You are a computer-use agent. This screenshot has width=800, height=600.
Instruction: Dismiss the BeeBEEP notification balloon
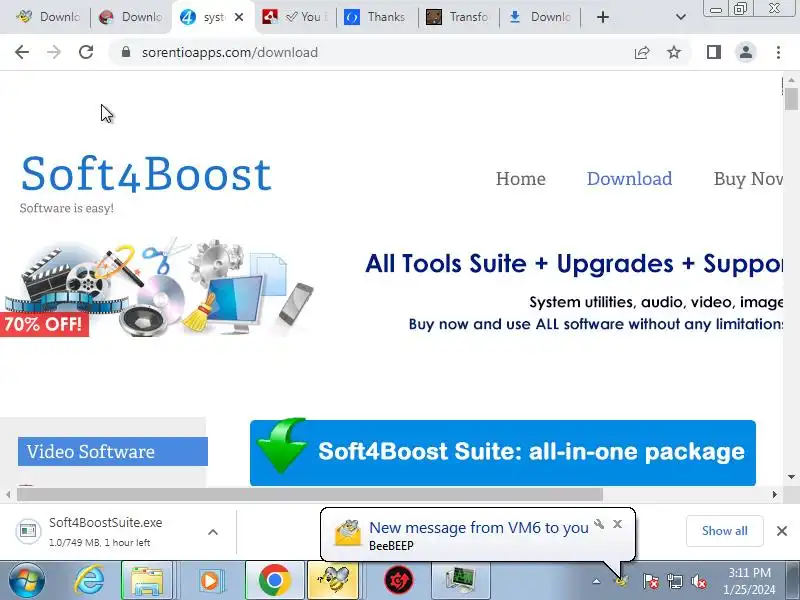617,524
